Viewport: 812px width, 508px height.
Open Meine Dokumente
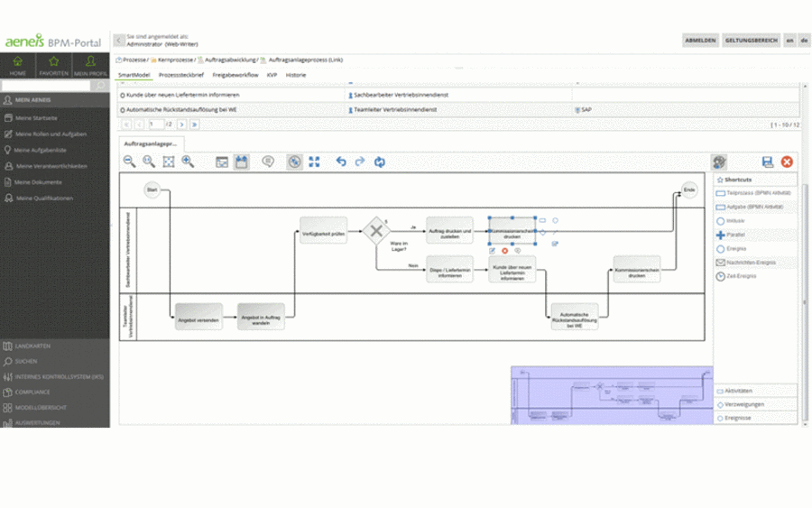tap(38, 182)
